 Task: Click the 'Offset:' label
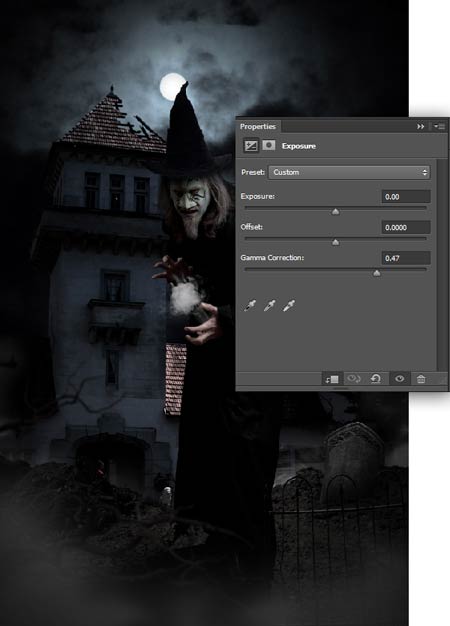pos(252,227)
